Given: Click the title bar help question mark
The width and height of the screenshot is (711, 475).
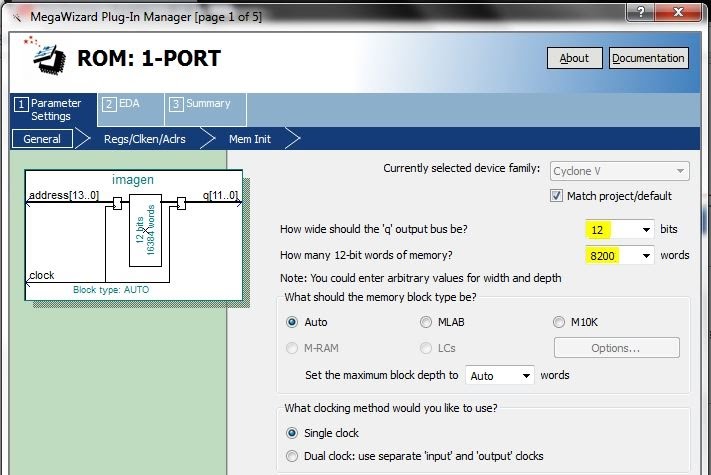Looking at the screenshot, I should coord(640,12).
